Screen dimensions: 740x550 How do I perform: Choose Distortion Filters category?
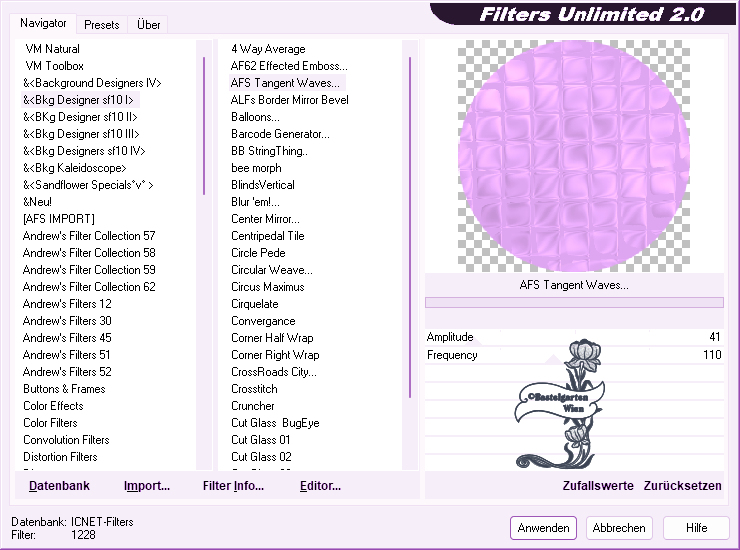click(x=60, y=457)
